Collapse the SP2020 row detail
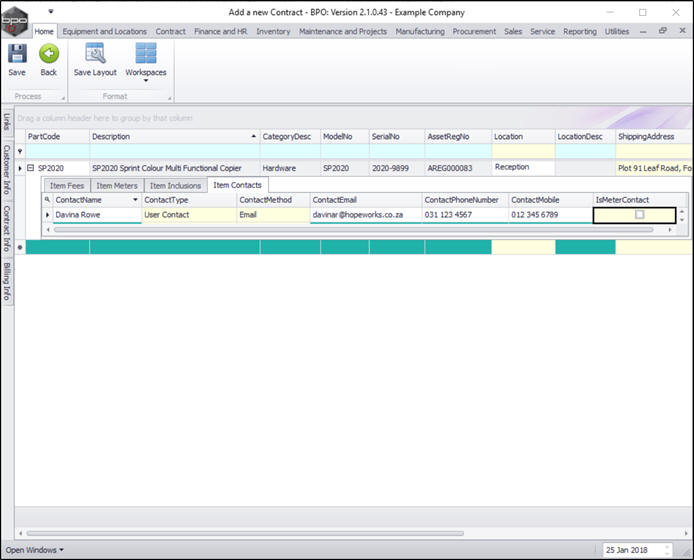Screen dimensions: 694x560 [31, 168]
